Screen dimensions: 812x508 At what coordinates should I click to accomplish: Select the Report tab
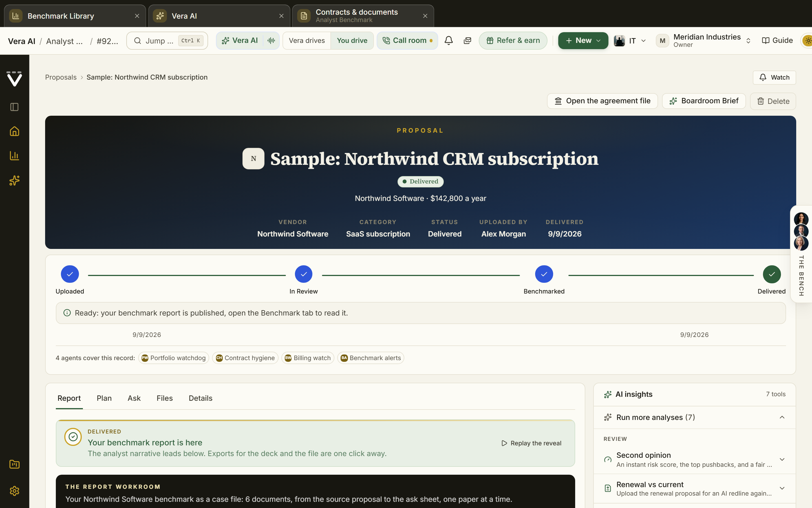tap(69, 398)
